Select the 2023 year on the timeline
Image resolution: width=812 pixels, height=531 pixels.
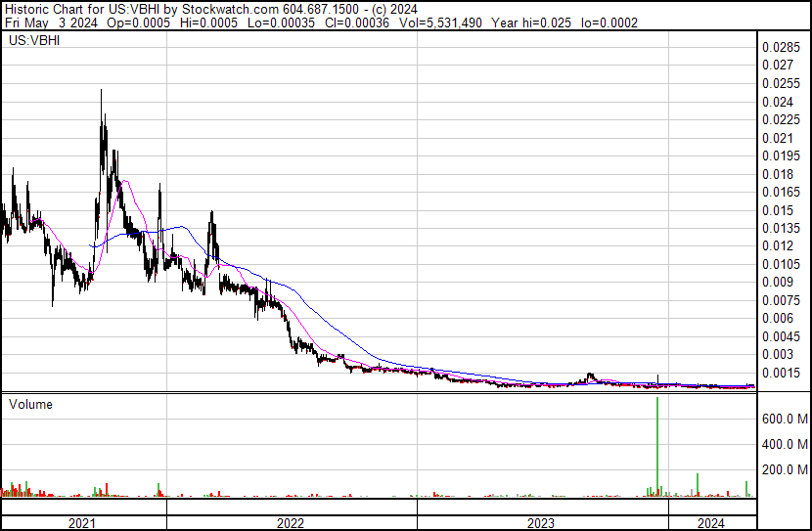tap(541, 523)
